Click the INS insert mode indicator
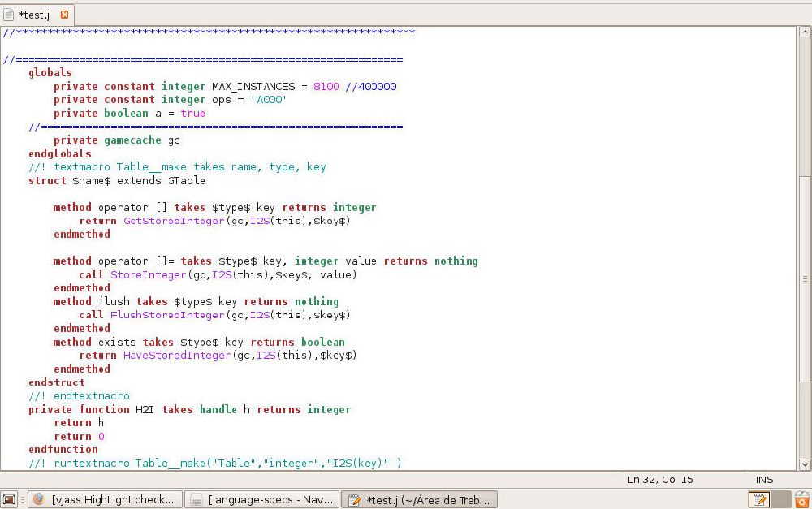Screen dimensions: 812x509 pos(764,480)
